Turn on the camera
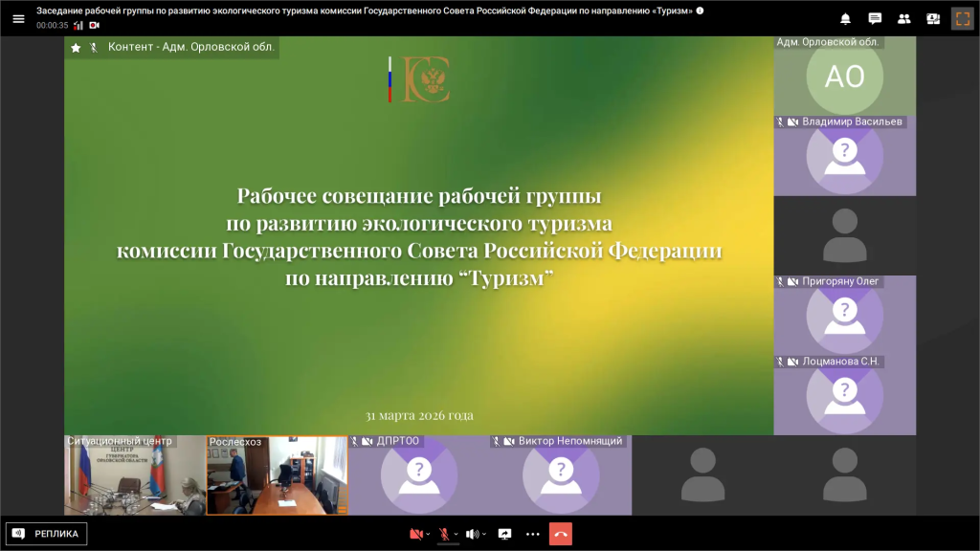This screenshot has width=980, height=551. (415, 534)
